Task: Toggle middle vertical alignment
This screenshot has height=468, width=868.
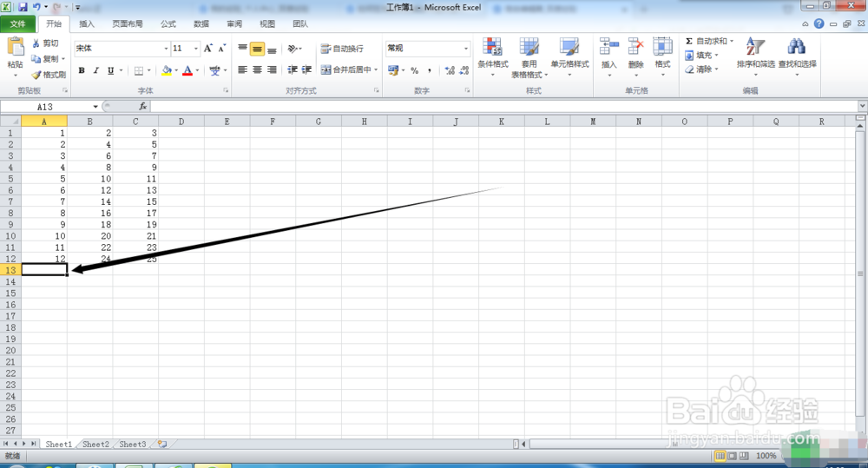Action: pyautogui.click(x=258, y=49)
